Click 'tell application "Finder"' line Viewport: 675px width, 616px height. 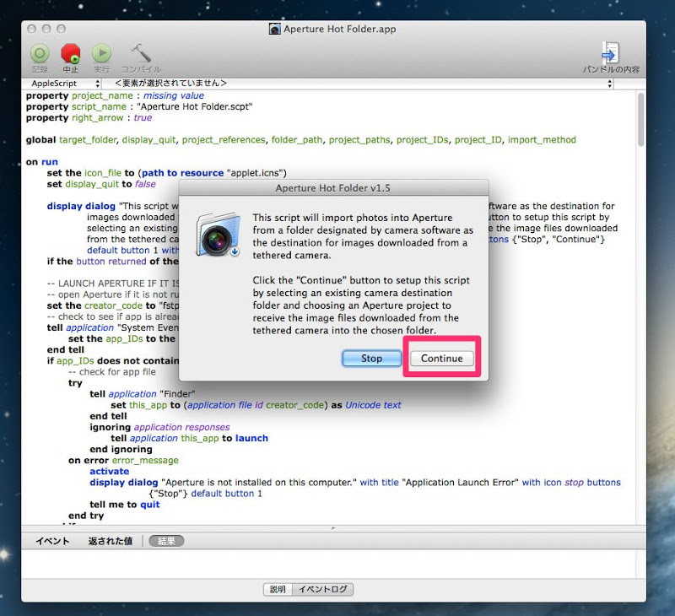click(x=143, y=394)
